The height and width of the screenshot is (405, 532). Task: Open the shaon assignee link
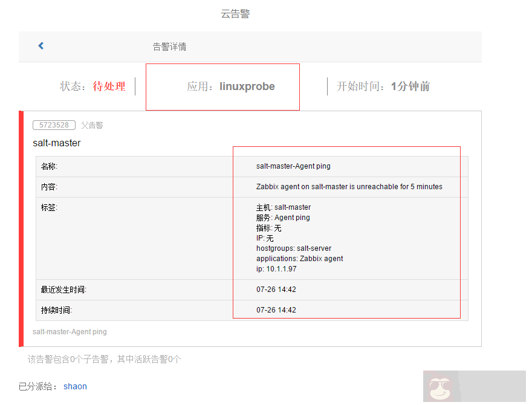75,386
